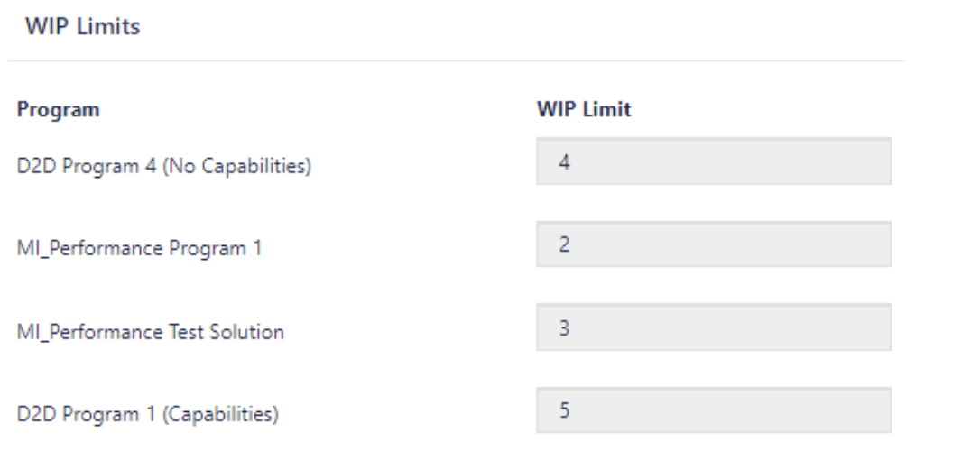Click the field containing value 4
This screenshot has height=460, width=980.
pos(714,161)
